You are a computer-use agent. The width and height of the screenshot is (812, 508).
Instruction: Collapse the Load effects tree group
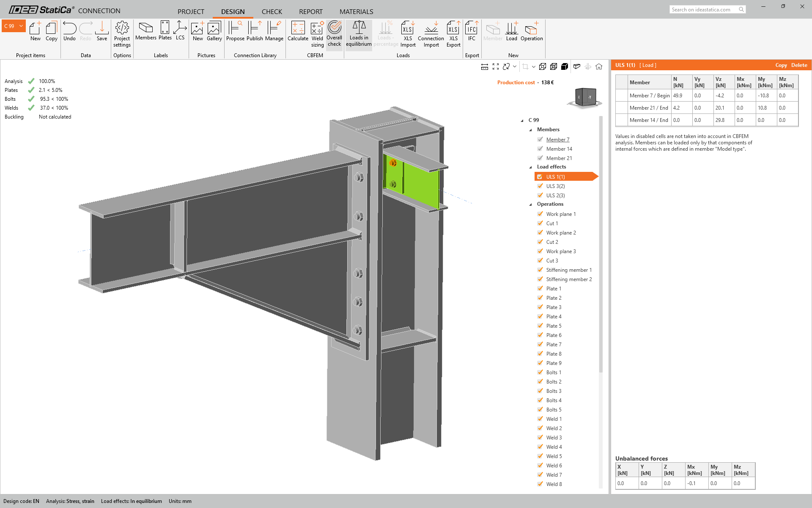(531, 167)
